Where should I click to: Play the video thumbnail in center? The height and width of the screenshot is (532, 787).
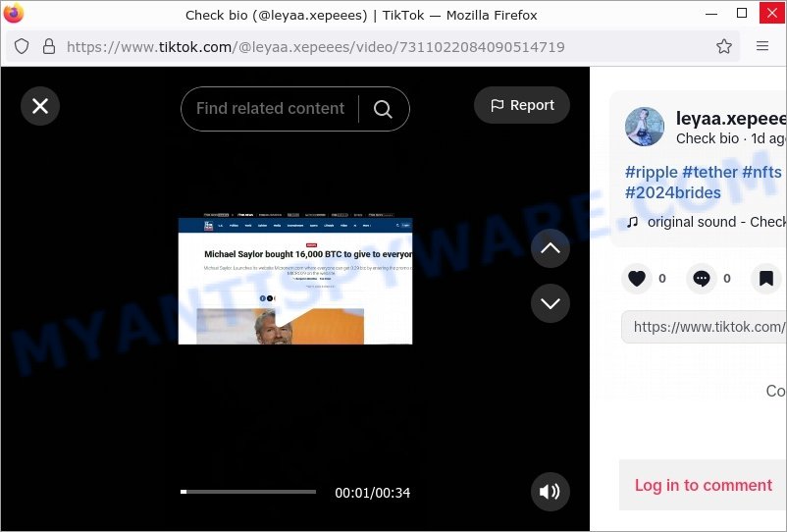[x=295, y=279]
